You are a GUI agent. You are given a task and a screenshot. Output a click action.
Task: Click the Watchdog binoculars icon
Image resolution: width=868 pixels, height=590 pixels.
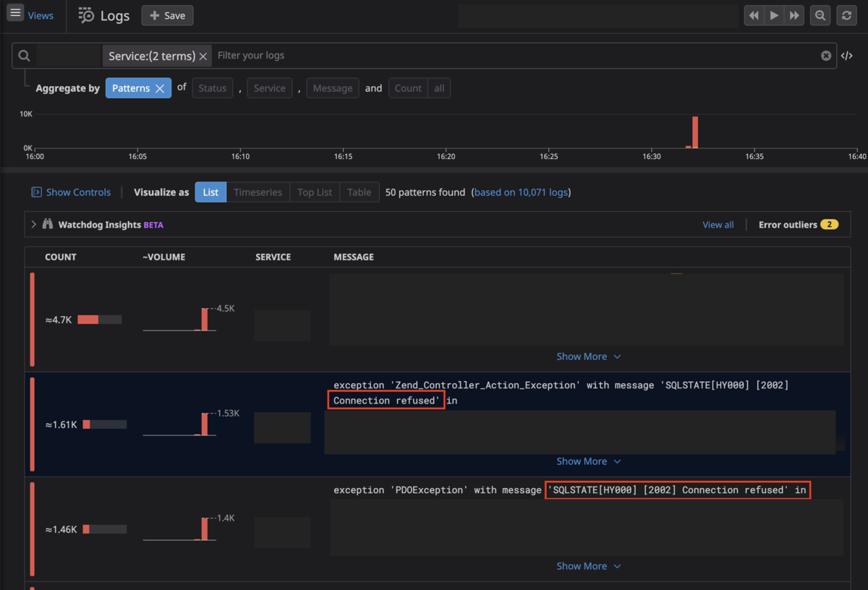(x=48, y=225)
